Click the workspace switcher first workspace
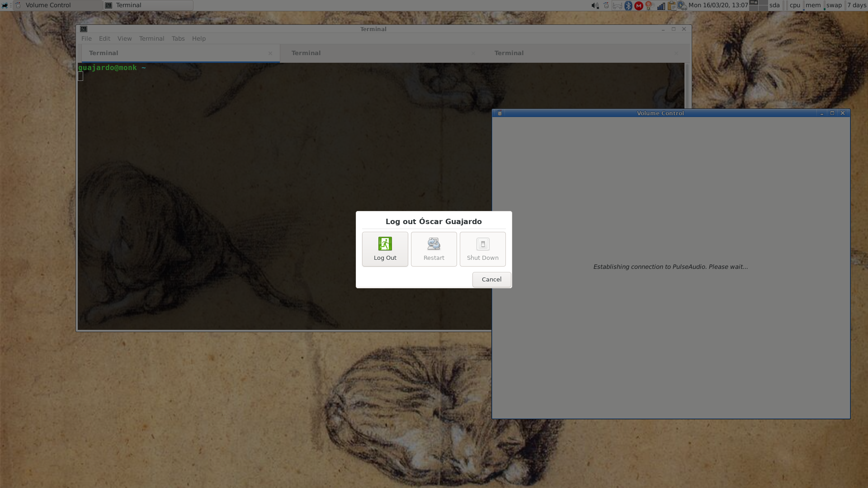Viewport: 868px width, 488px height. [754, 3]
